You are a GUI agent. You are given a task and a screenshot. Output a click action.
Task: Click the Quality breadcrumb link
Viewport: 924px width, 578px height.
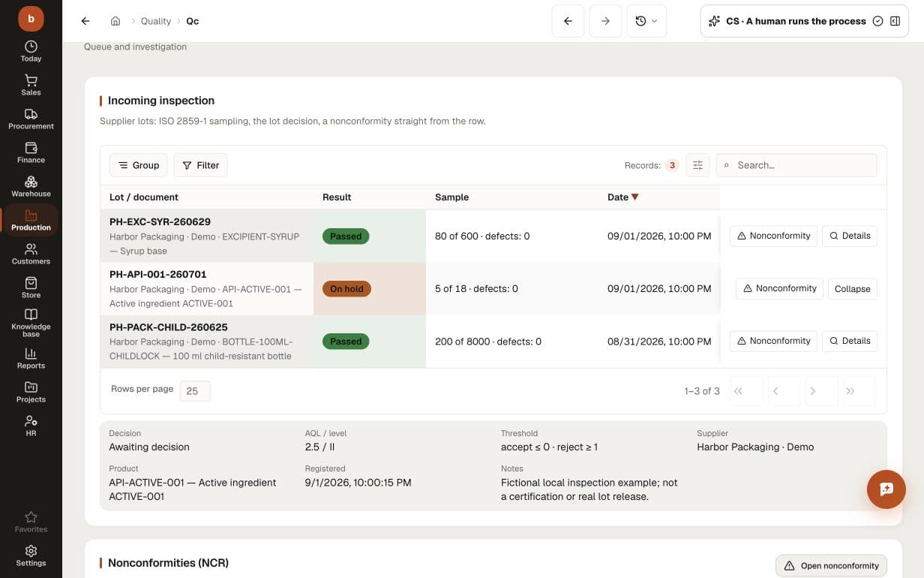(x=156, y=21)
